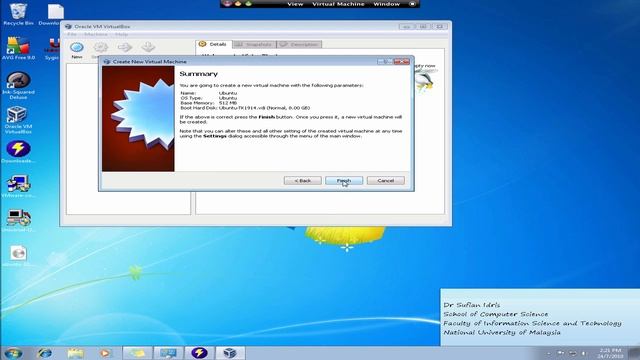Screen dimensions: 640x360
Task: Click the taskbar clock showing 2:21 PM
Action: [611, 353]
